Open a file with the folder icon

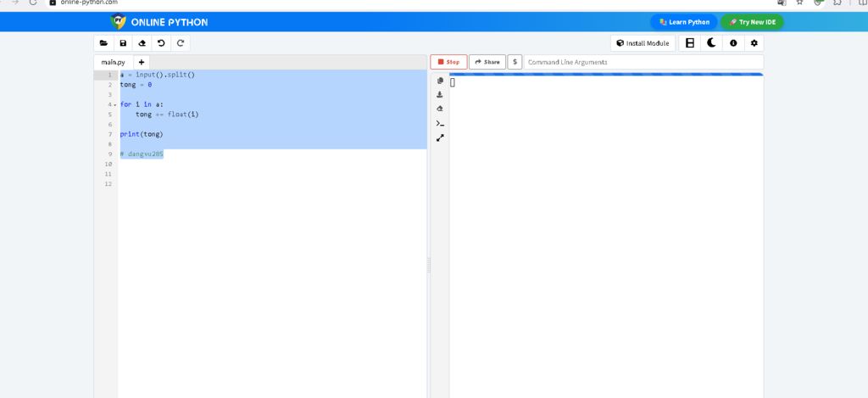[103, 43]
